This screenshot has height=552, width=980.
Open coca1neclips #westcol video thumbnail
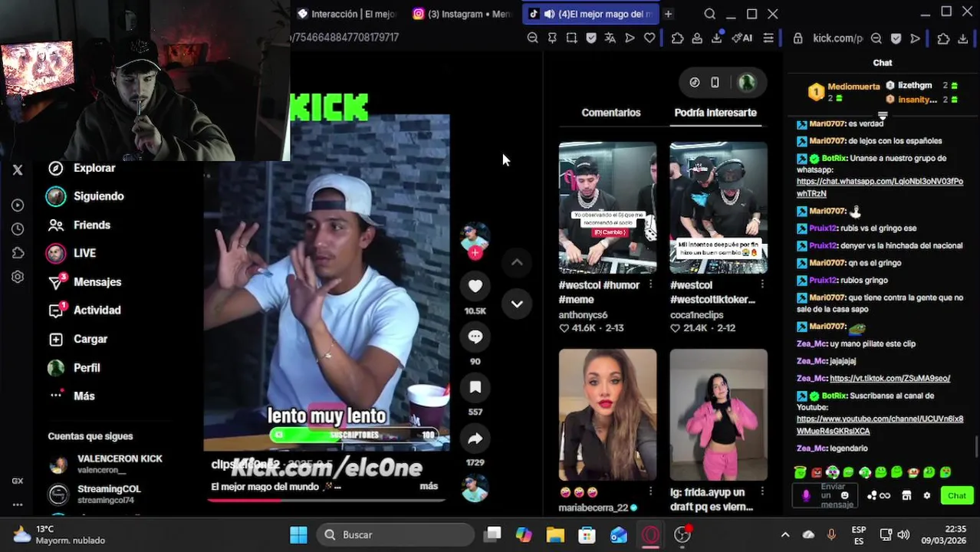719,208
